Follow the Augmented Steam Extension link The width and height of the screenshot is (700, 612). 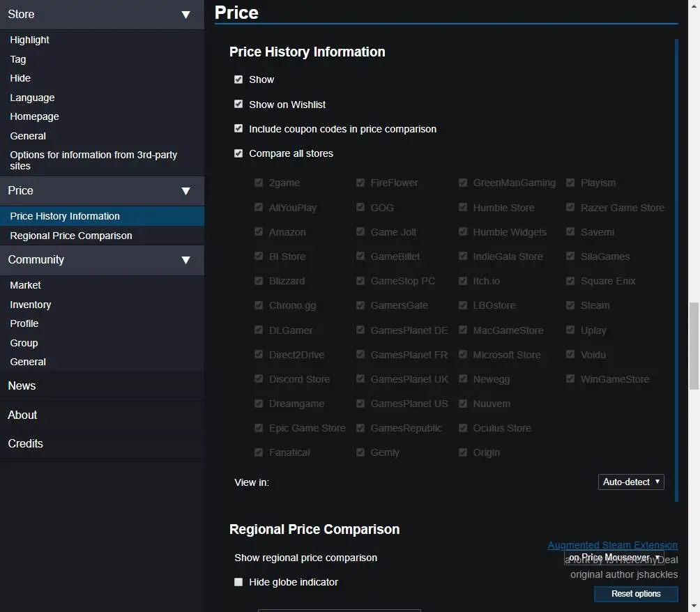pos(612,545)
